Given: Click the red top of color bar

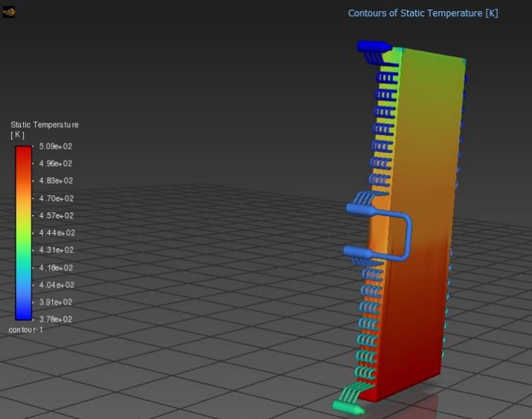Looking at the screenshot, I should click(24, 153).
